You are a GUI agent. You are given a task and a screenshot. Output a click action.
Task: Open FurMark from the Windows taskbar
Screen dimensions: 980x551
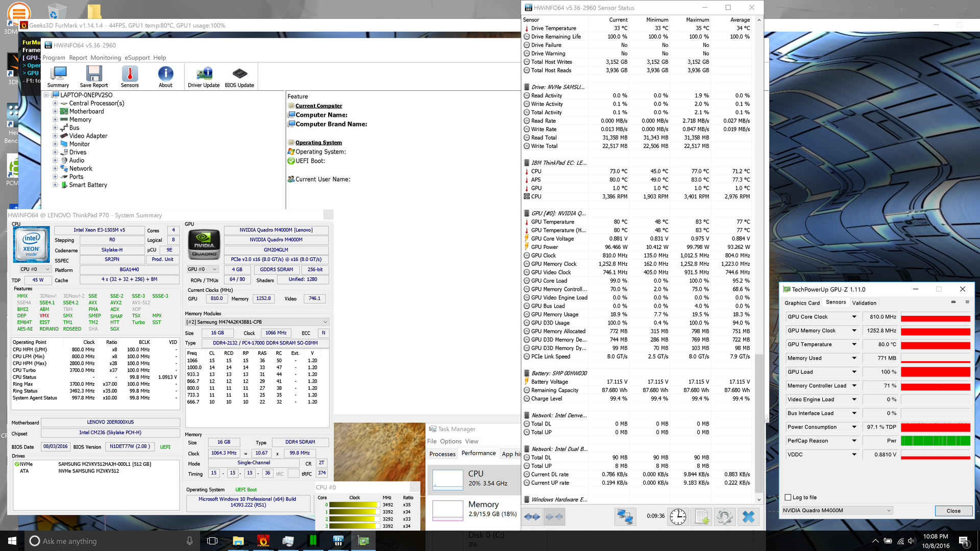[263, 541]
